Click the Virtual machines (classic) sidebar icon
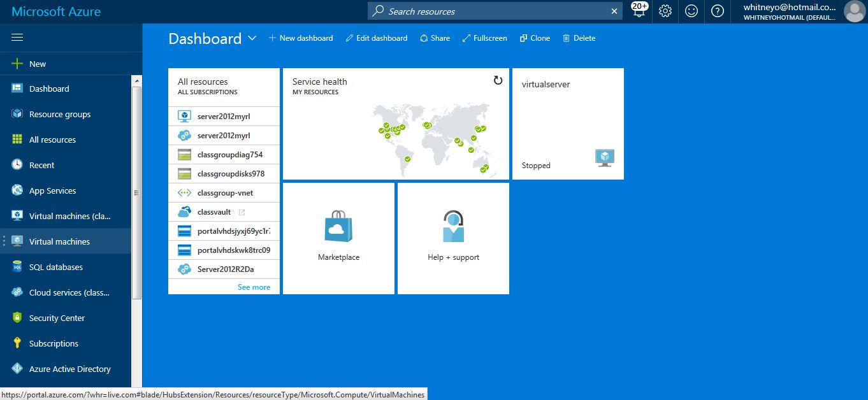The width and height of the screenshot is (868, 400). [17, 216]
